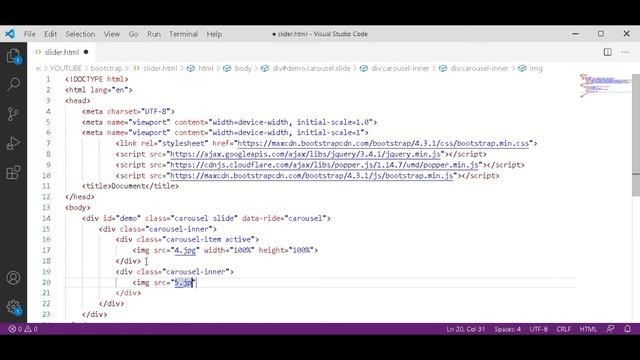Click the feedback icon in status bar
This screenshot has width=640, height=360.
pos(610,329)
